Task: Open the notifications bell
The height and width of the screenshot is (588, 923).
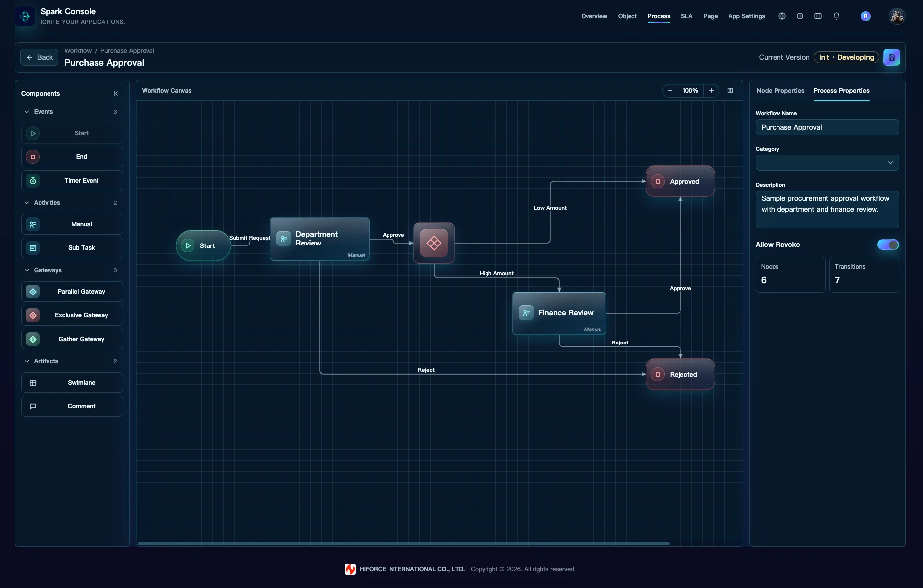Action: click(x=836, y=16)
